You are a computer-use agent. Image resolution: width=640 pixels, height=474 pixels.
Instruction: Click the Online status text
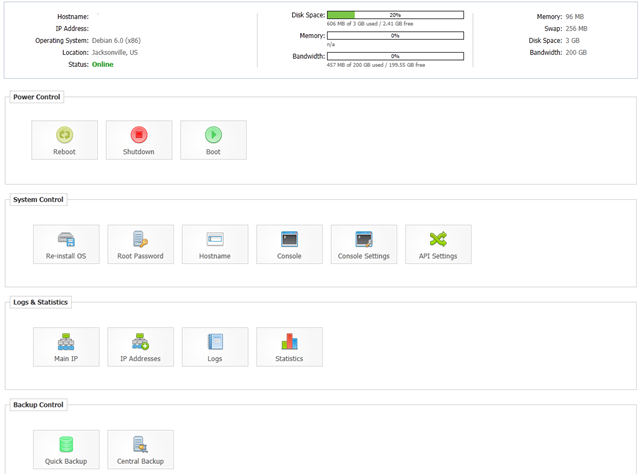pyautogui.click(x=102, y=65)
